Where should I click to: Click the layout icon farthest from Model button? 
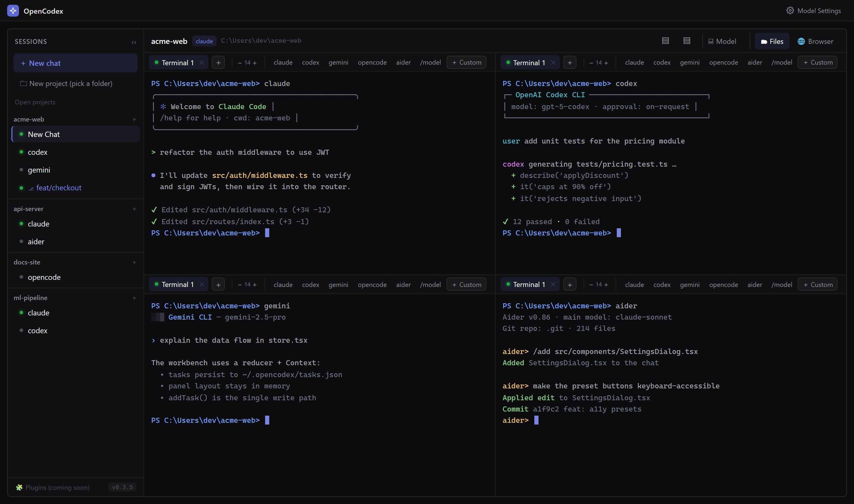coord(665,41)
